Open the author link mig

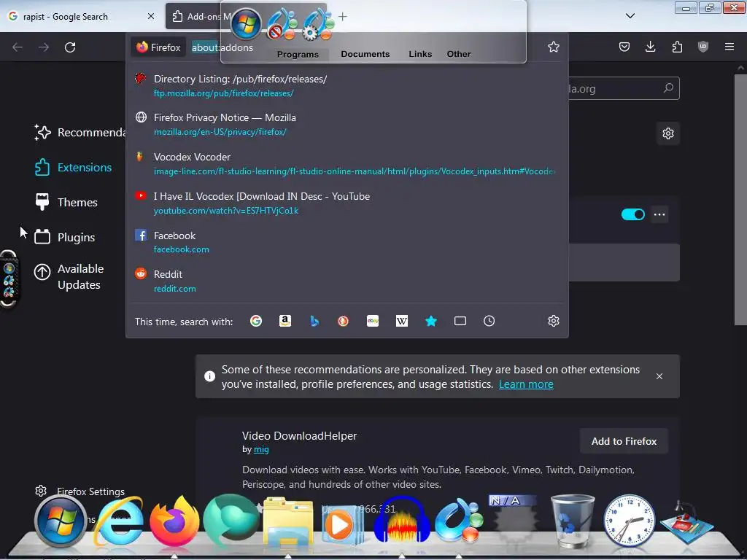click(x=261, y=449)
